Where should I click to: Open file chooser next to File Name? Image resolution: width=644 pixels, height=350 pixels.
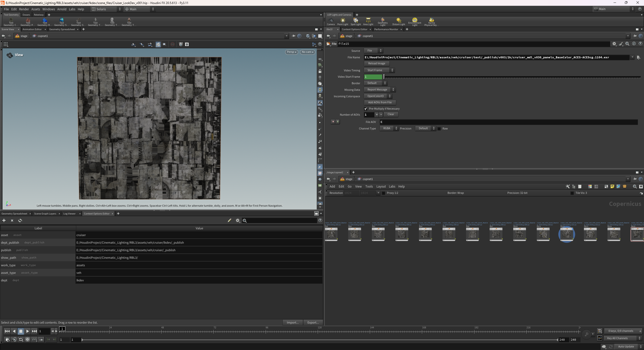(638, 57)
